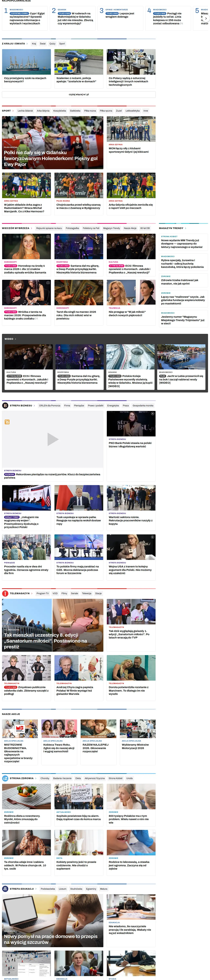The image size is (210, 980).
Task: Click play icon on the PKO Bank Polski video
Action: coord(153,414)
